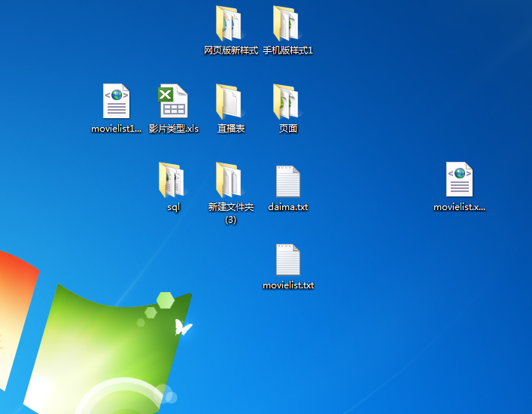The height and width of the screenshot is (414, 532).
Task: Click the movielist1... web document icon
Action: [x=117, y=101]
